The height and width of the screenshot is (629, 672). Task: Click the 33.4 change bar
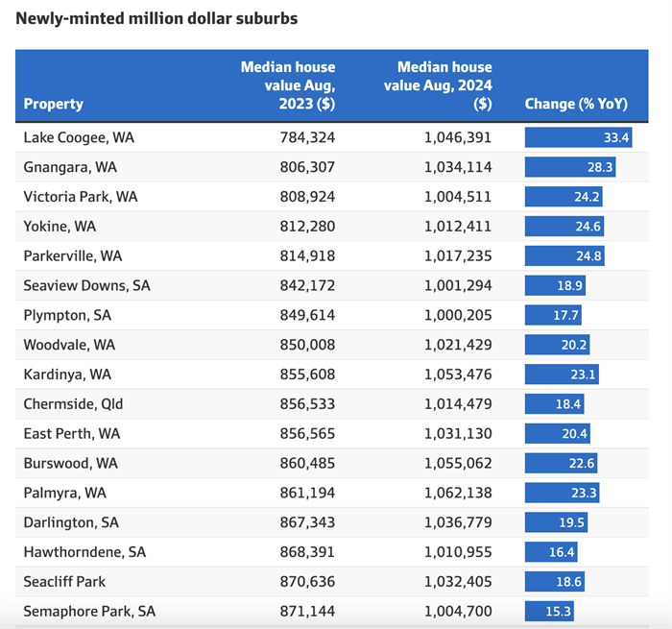pyautogui.click(x=578, y=137)
